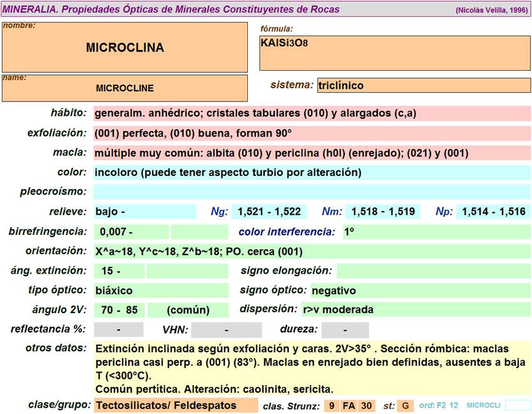The width and height of the screenshot is (532, 414).
Task: Click the Ng value 1,521 - 1,522
Action: (269, 212)
